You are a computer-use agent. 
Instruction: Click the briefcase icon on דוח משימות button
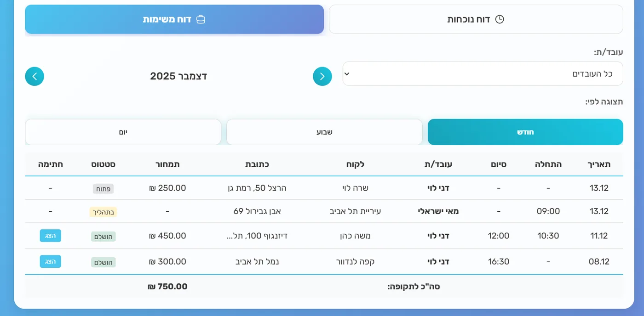point(201,19)
